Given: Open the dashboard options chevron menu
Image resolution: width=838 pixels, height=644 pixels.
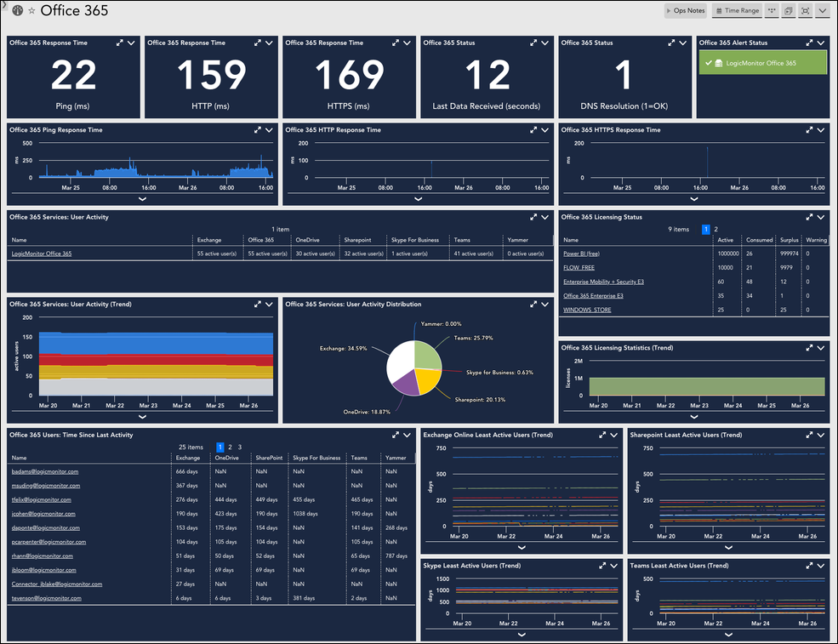Looking at the screenshot, I should [823, 11].
